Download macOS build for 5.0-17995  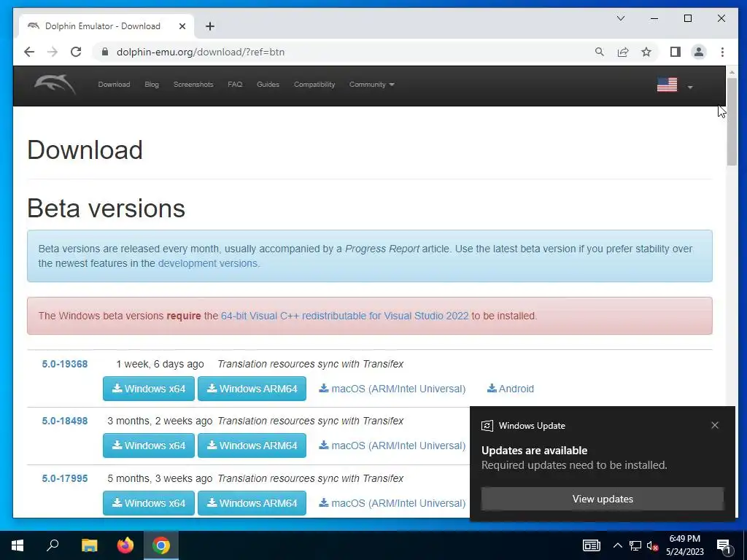coord(392,503)
